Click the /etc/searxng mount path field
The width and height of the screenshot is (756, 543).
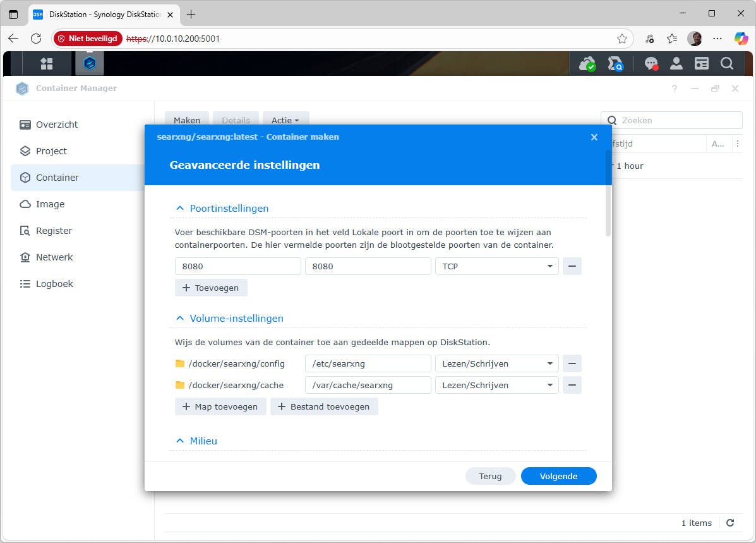point(368,363)
